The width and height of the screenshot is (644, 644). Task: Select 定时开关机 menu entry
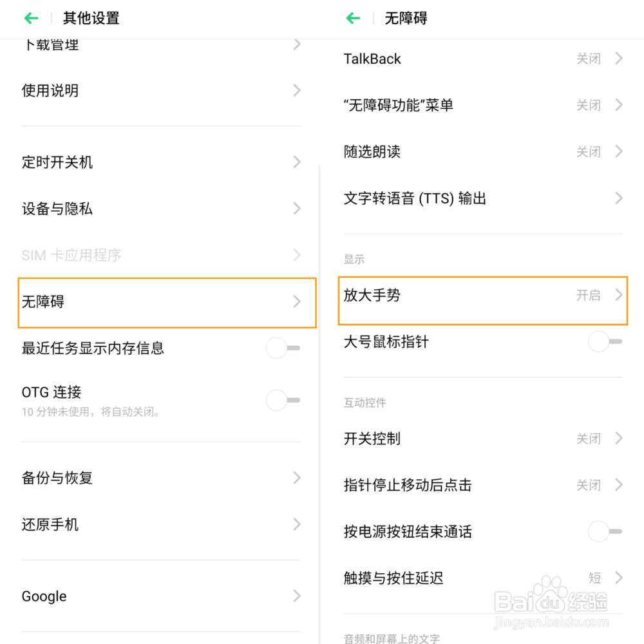tap(161, 162)
